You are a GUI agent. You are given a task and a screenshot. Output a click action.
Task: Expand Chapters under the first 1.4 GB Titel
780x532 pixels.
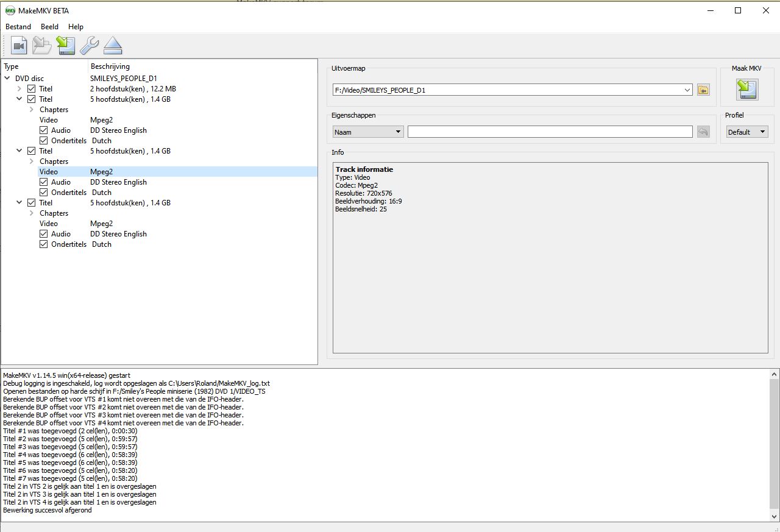point(32,110)
